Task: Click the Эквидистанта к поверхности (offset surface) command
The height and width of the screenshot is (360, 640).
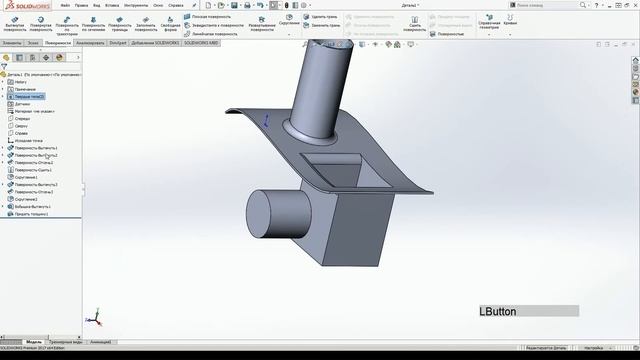Action: point(213,25)
